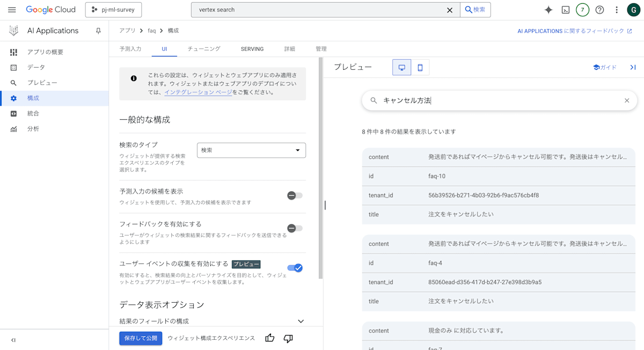Image resolution: width=644 pixels, height=350 pixels.
Task: Open the 管理 tab
Action: (321, 49)
